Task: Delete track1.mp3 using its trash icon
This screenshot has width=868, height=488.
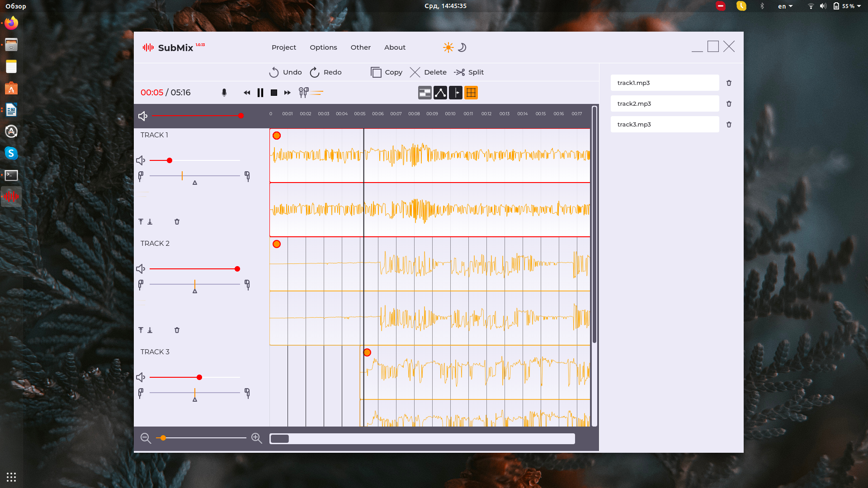Action: point(729,83)
